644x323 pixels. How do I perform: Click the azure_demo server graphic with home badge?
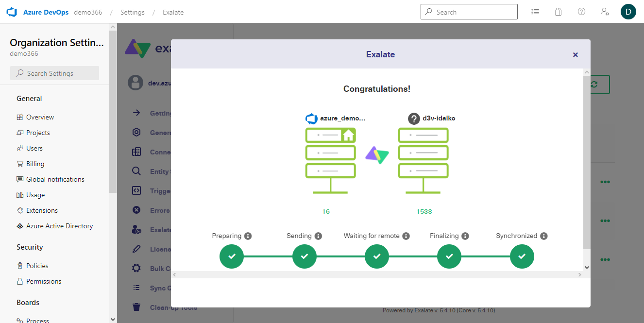click(331, 161)
